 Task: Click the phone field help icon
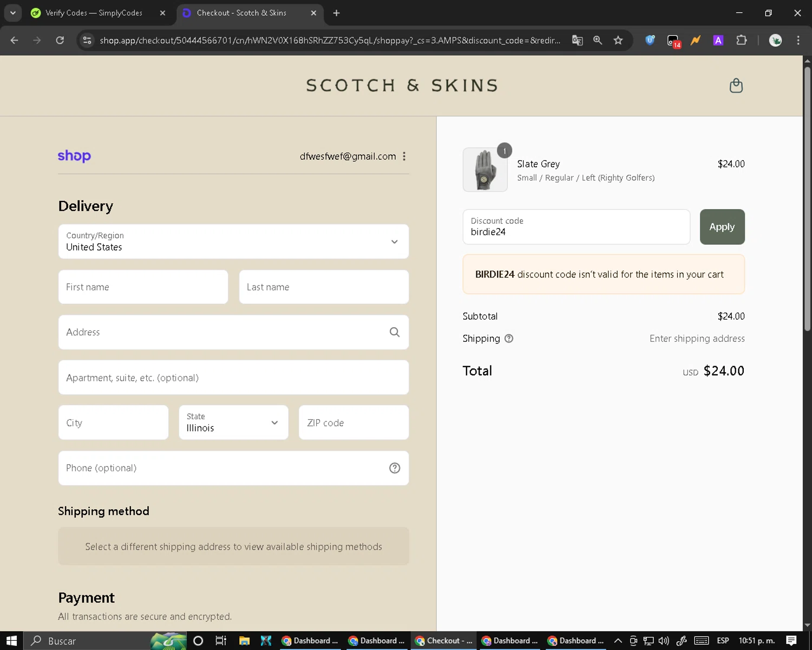[395, 468]
